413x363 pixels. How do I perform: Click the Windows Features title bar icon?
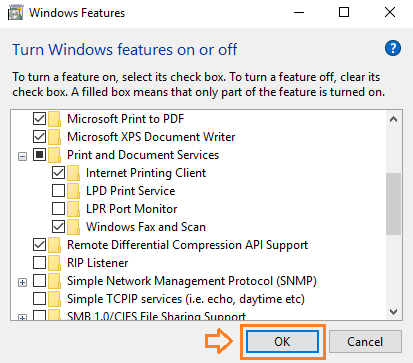tap(15, 13)
